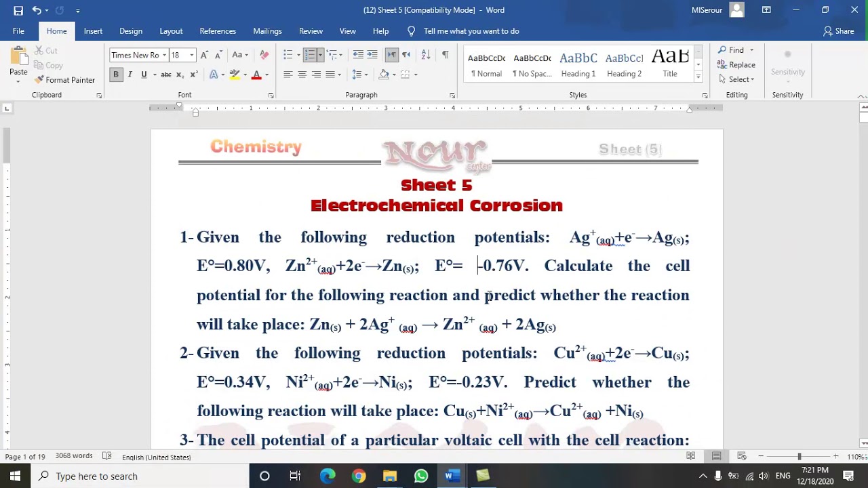Toggle Underline formatting
868x488 pixels.
coord(144,75)
